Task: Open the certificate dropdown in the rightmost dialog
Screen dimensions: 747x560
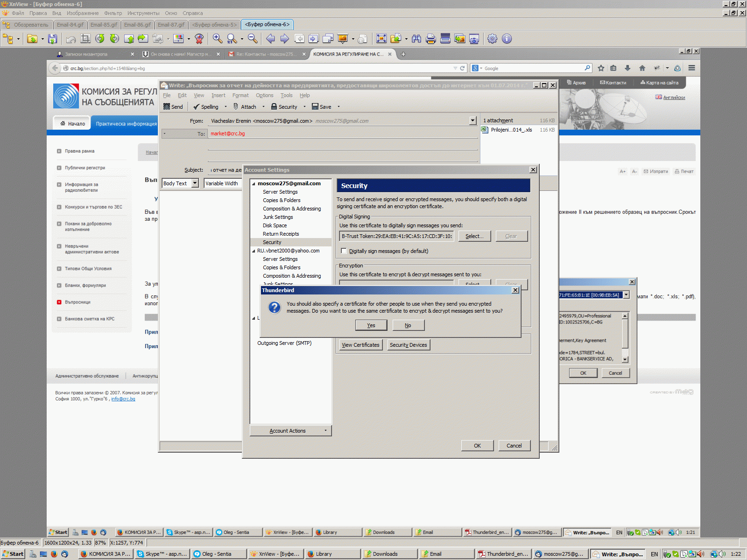Action: point(626,295)
